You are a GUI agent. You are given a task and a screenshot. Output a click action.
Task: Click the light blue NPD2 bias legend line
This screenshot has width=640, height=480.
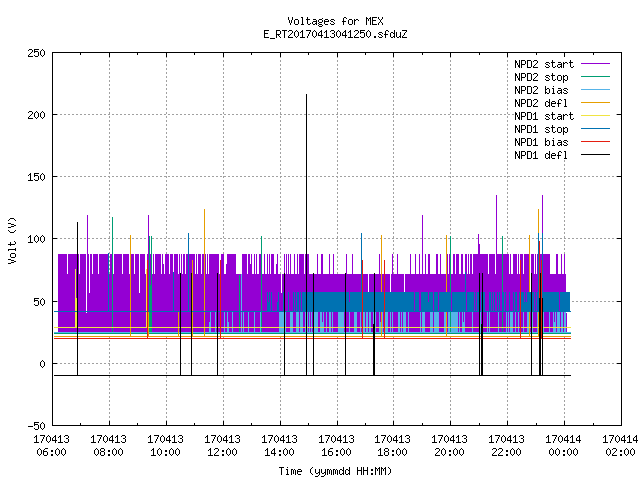point(596,90)
